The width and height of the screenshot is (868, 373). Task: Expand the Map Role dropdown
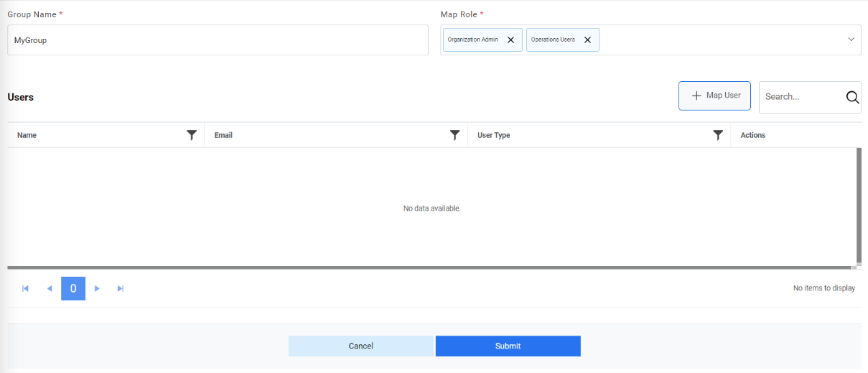click(851, 40)
